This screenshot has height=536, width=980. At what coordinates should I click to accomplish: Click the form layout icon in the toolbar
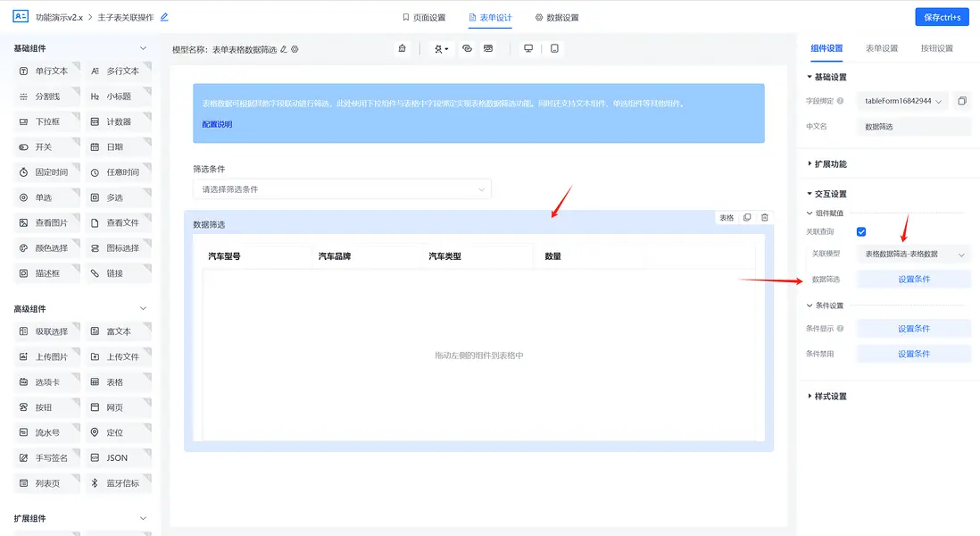coord(488,48)
